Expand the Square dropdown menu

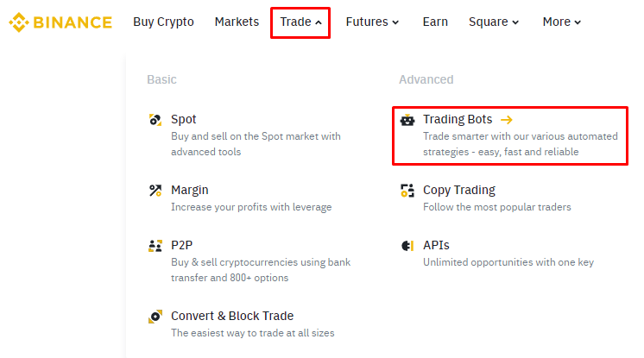(x=494, y=22)
